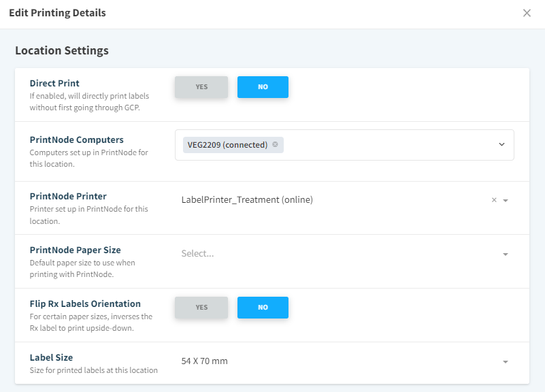
Task: Close the Edit Printing Details dialog
Action: click(x=527, y=13)
